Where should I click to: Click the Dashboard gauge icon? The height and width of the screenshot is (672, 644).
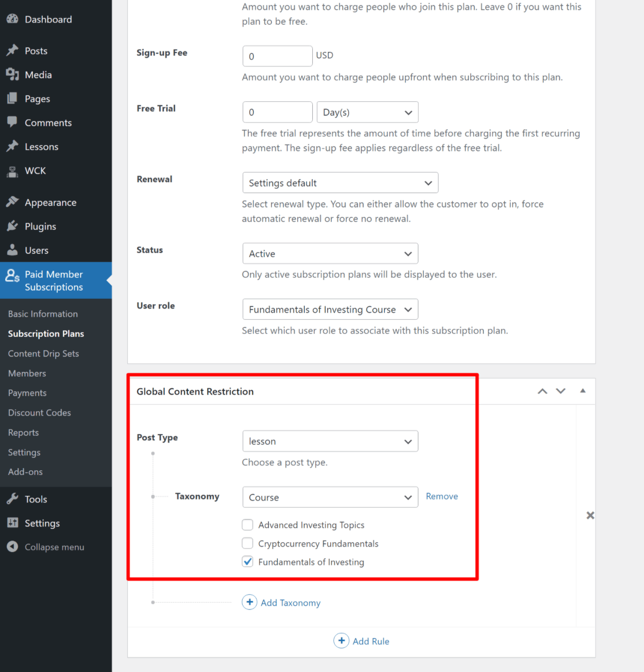(12, 19)
